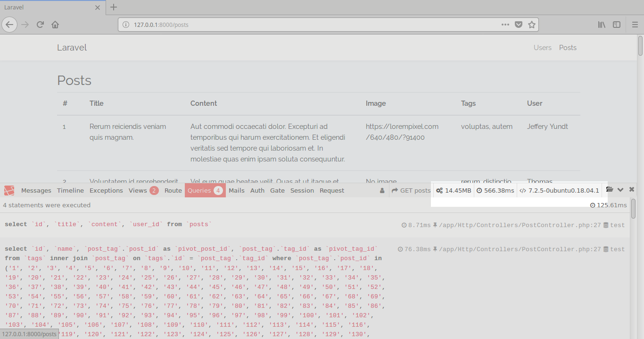This screenshot has width=644, height=339.
Task: Open the Firefox hamburger menu
Action: (635, 25)
